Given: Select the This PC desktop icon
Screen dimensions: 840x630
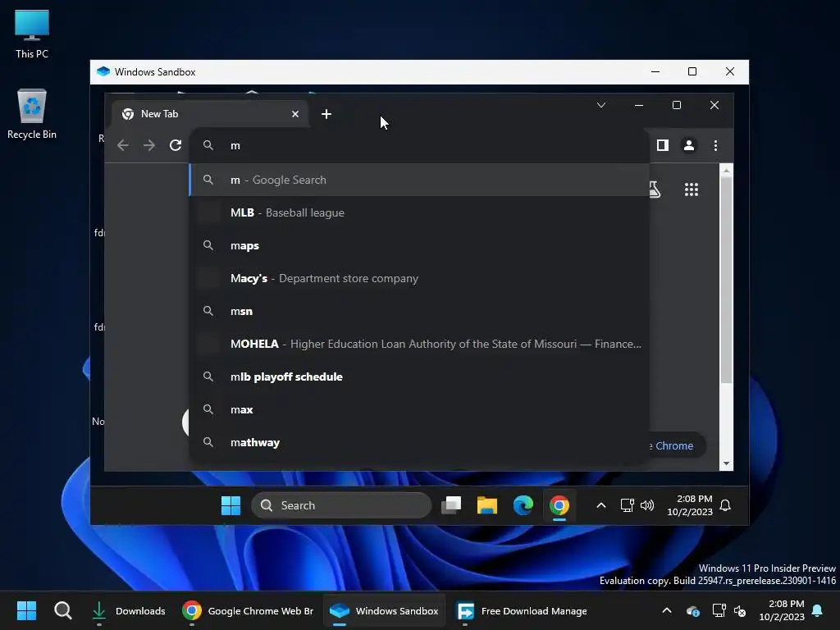Looking at the screenshot, I should click(32, 34).
